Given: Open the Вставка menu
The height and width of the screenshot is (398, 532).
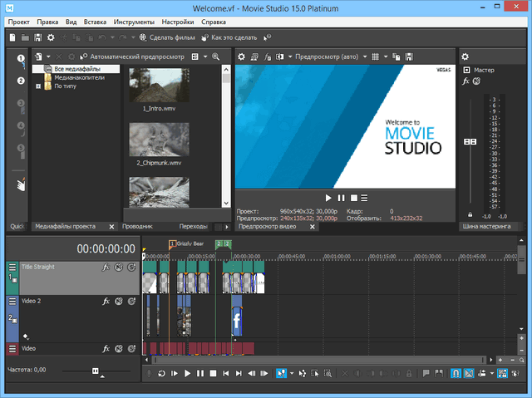Looking at the screenshot, I should point(95,22).
